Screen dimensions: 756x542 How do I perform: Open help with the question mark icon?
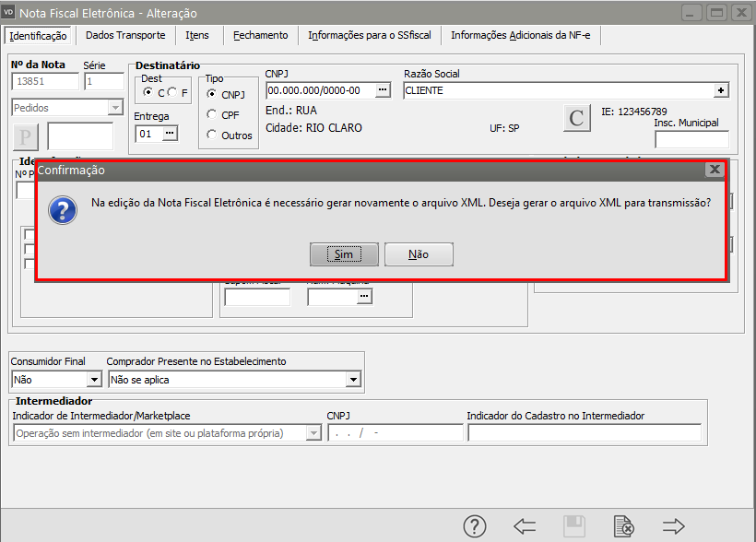(x=474, y=526)
